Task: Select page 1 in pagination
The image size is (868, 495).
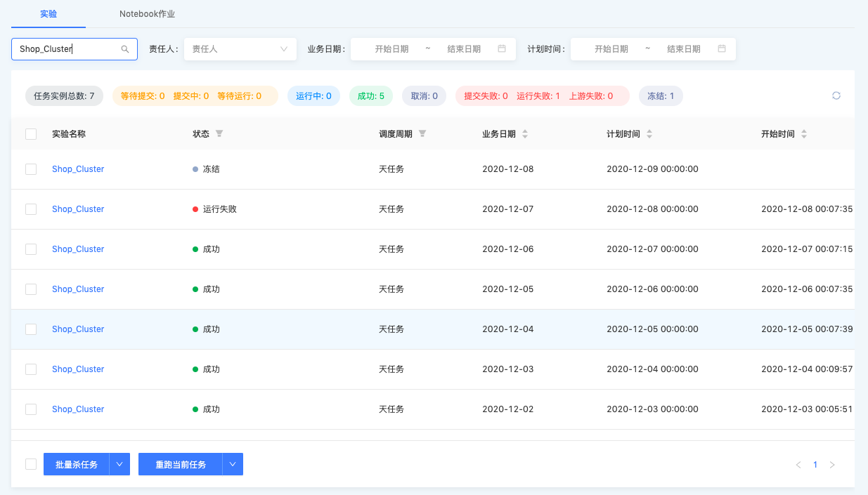Action: click(x=815, y=465)
